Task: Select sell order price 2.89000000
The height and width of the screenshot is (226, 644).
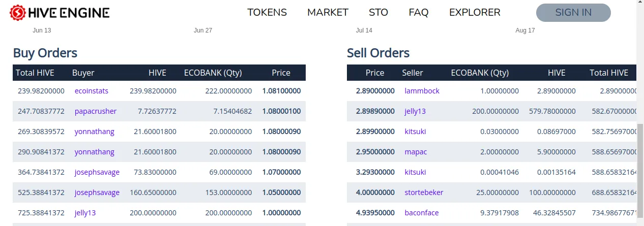Action: tap(375, 91)
